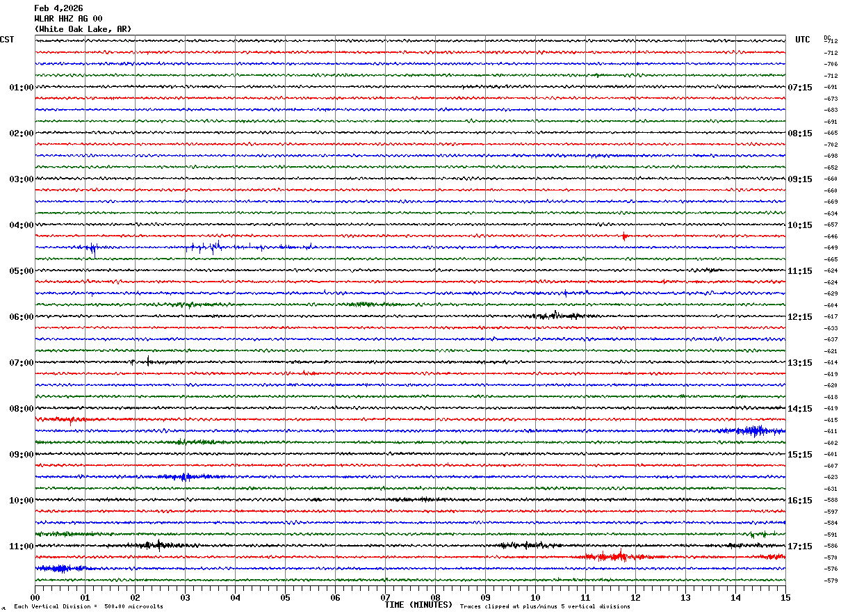The height and width of the screenshot is (616, 841).
Task: Select the 01:00 CST row label
Action: (x=21, y=88)
